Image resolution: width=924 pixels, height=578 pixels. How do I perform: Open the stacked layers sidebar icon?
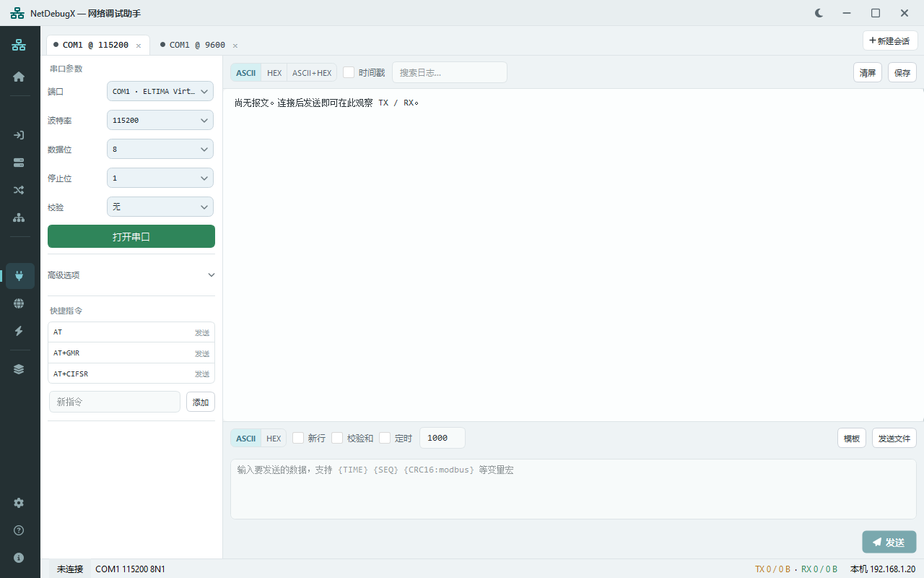[19, 369]
